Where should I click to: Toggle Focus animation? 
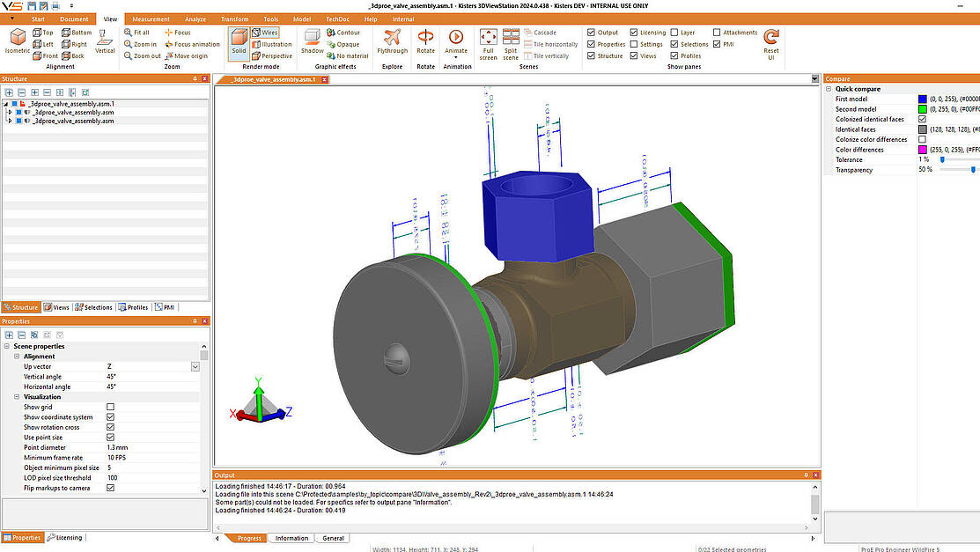click(192, 44)
